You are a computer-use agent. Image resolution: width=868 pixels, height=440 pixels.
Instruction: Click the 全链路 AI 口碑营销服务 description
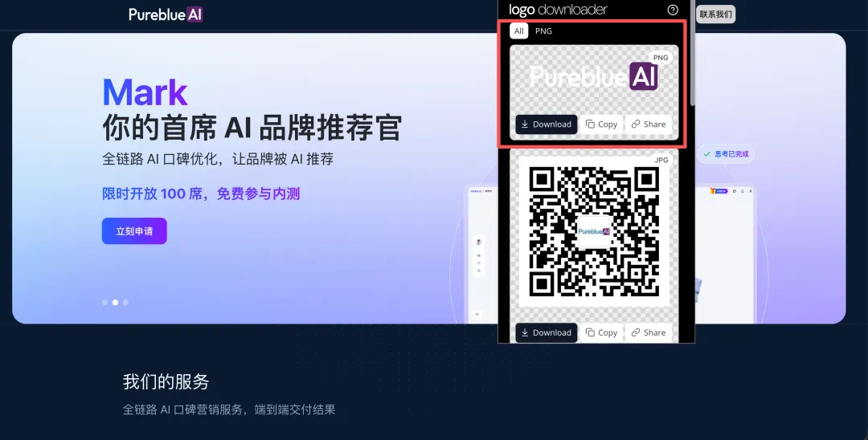[228, 409]
